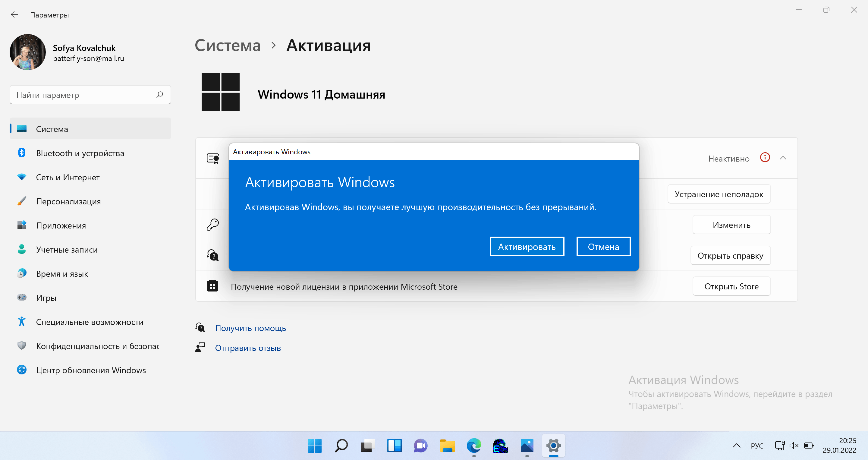The width and height of the screenshot is (868, 460).
Task: Click the Settings gear on taskbar
Action: pos(554,446)
